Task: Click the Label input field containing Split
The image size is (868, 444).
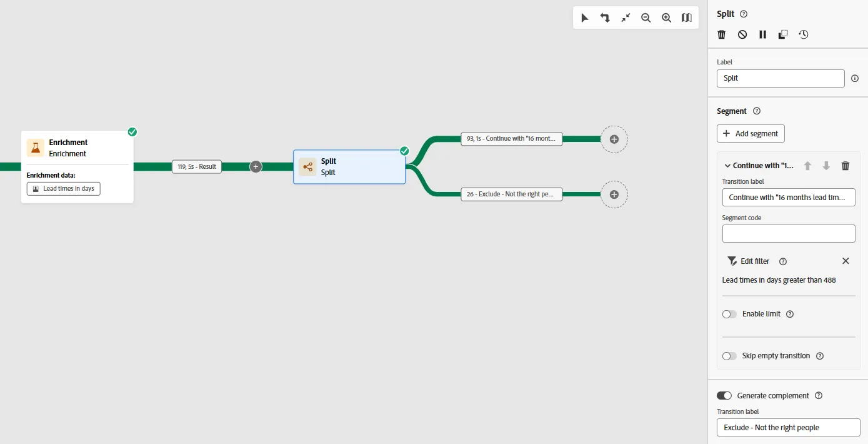Action: point(781,78)
